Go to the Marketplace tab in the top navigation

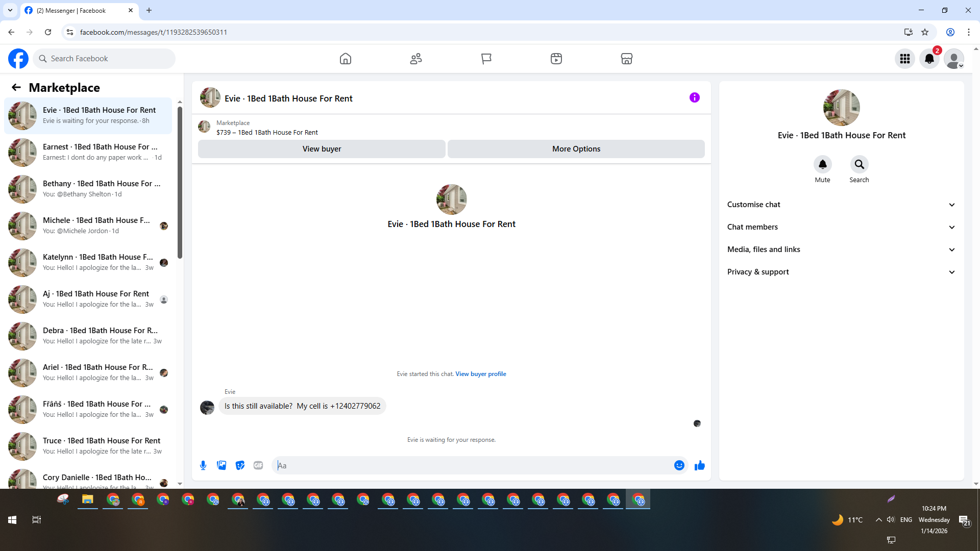coord(626,59)
